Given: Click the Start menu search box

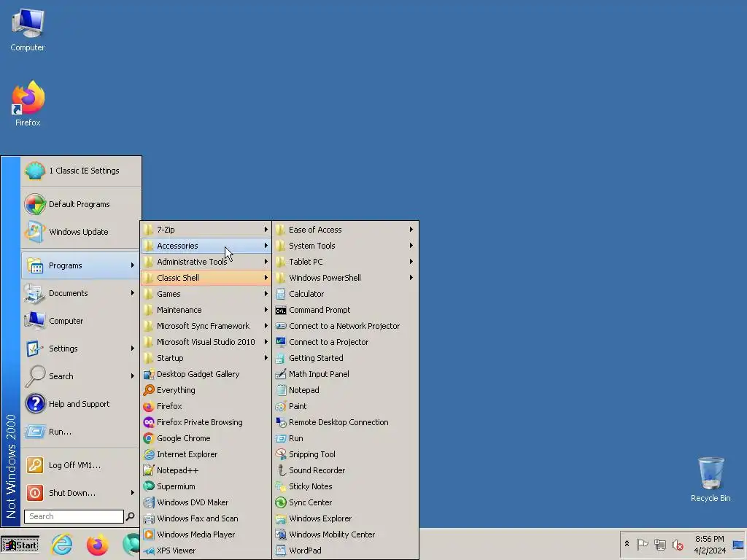Looking at the screenshot, I should click(74, 517).
